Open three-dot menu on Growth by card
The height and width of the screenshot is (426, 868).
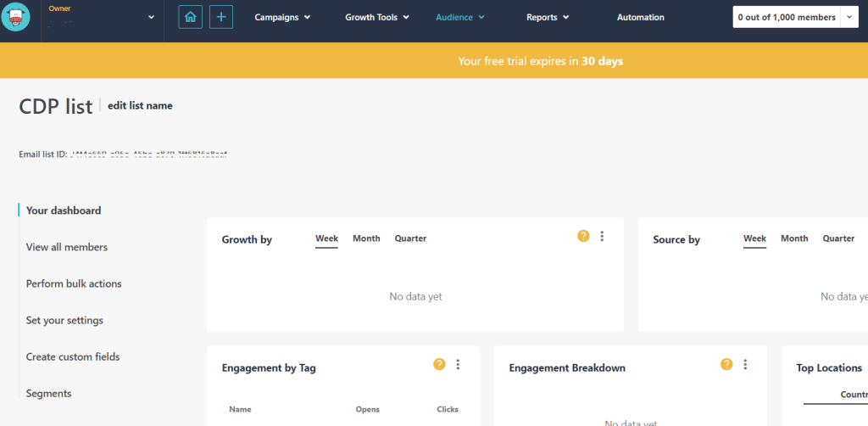coord(602,237)
